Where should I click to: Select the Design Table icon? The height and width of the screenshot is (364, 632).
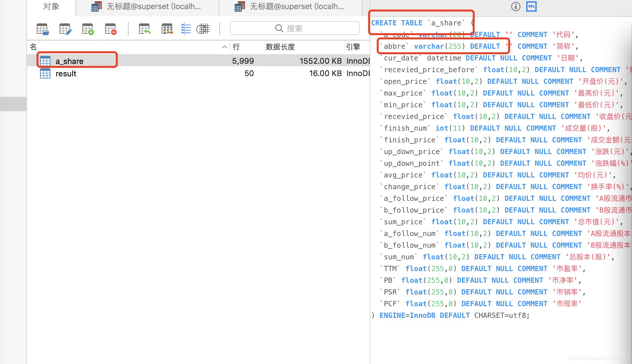pyautogui.click(x=65, y=29)
